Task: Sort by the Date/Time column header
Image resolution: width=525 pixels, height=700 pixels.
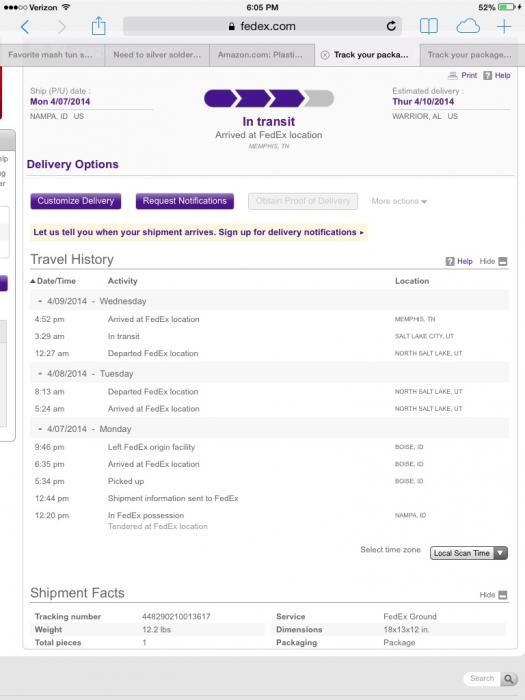Action: click(x=53, y=281)
